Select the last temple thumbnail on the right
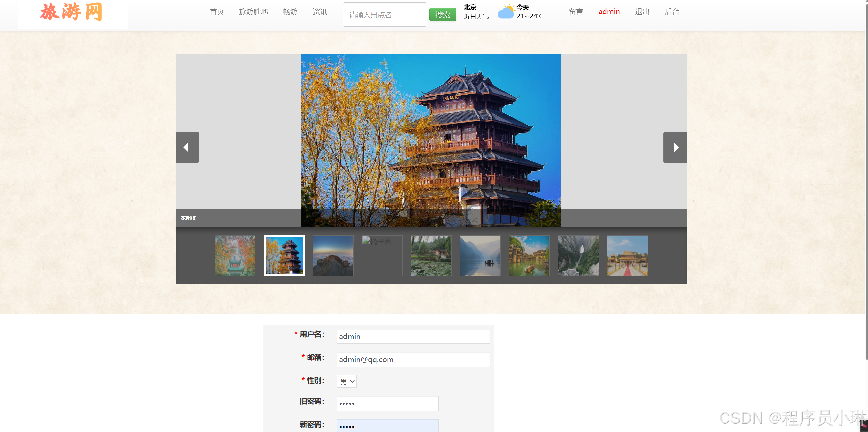 [x=627, y=255]
